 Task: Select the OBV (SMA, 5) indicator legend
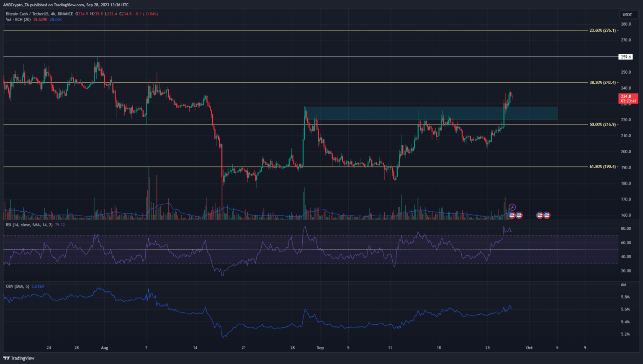[18, 286]
